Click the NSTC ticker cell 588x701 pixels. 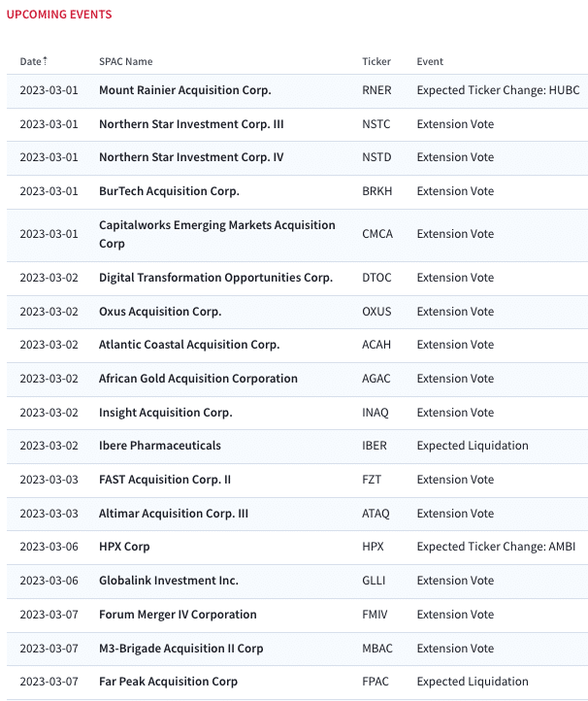(376, 124)
